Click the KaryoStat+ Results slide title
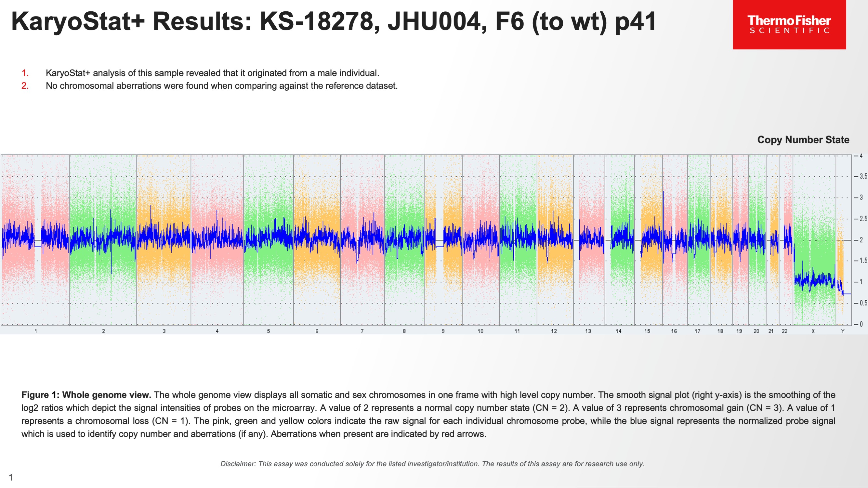Screen dimensions: 868x488 coord(333,21)
